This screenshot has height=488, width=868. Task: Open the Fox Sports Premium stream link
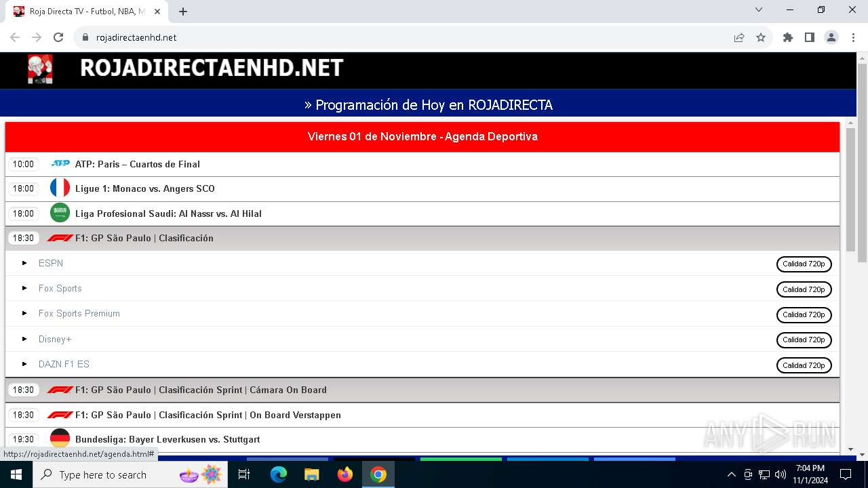(x=79, y=313)
